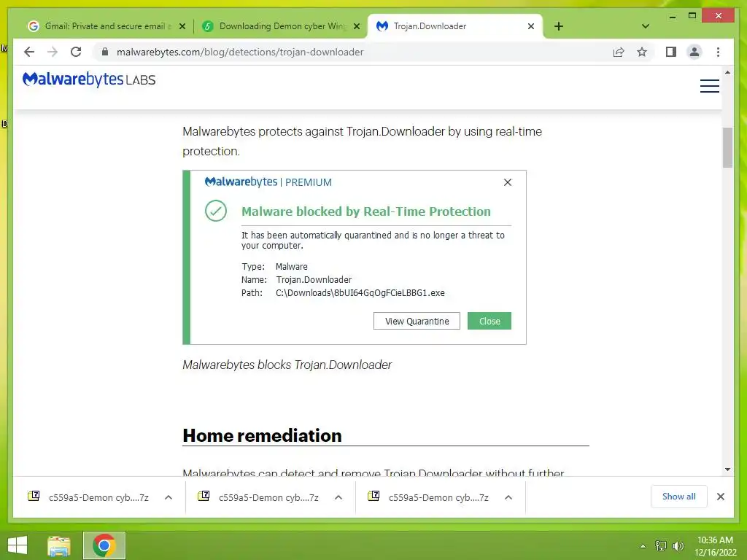Viewport: 747px width, 560px height.
Task: Click 'Malware blocked by Real-Time Protection' text
Action: pyautogui.click(x=366, y=211)
